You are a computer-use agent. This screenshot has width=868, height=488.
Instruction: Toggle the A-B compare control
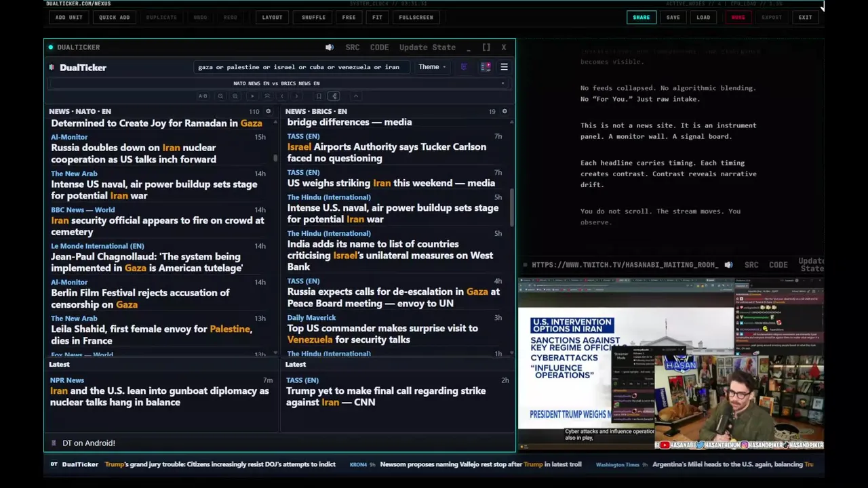point(203,96)
